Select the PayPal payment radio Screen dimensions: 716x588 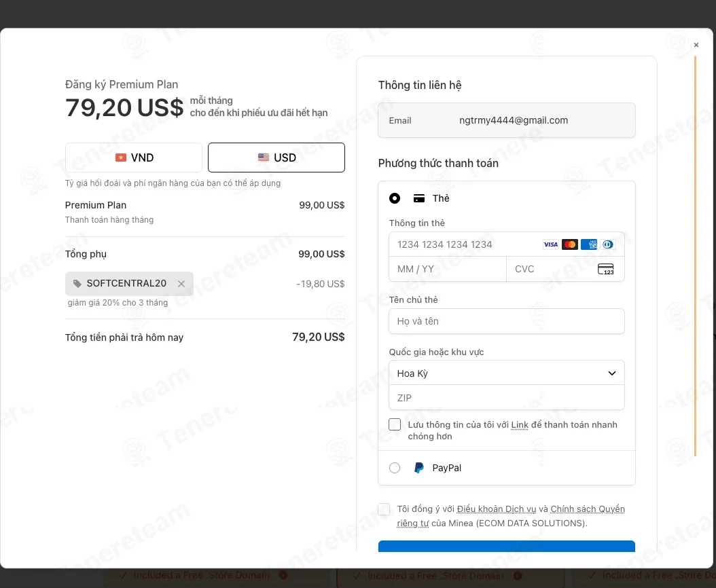click(395, 468)
